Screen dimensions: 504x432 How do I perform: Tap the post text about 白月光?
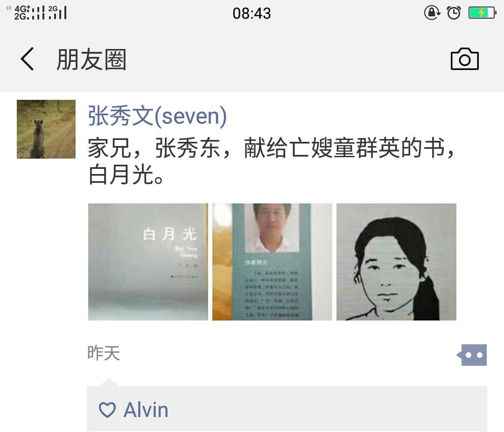272,161
